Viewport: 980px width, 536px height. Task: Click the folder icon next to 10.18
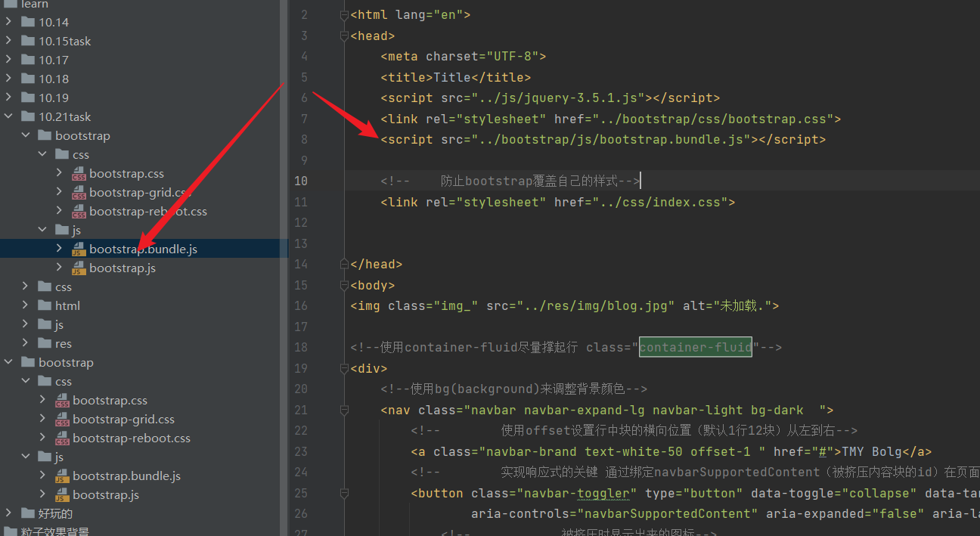(28, 79)
